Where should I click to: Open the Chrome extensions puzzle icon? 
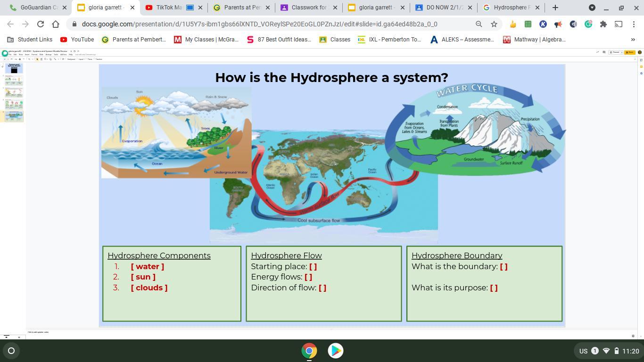point(603,24)
